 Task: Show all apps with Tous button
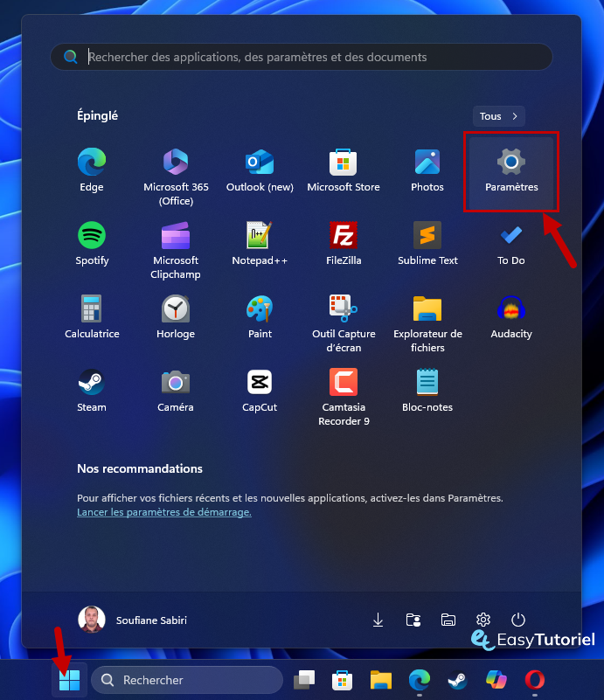(x=498, y=116)
